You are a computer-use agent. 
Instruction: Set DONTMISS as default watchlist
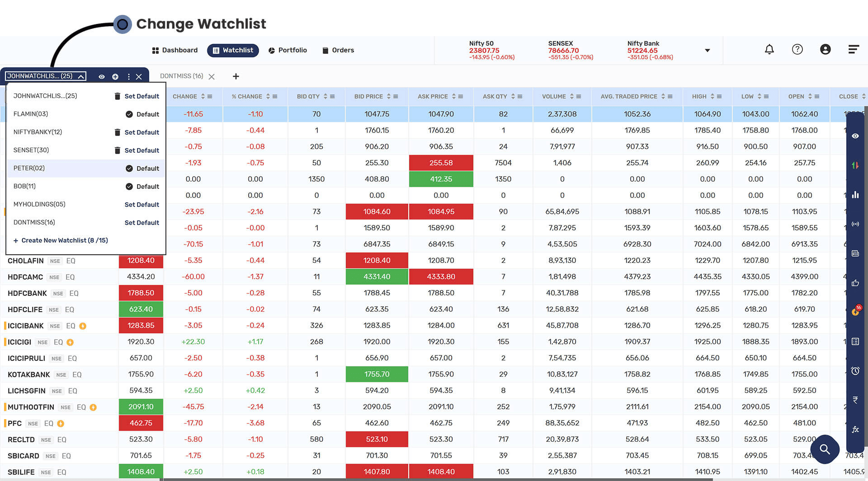tap(142, 223)
